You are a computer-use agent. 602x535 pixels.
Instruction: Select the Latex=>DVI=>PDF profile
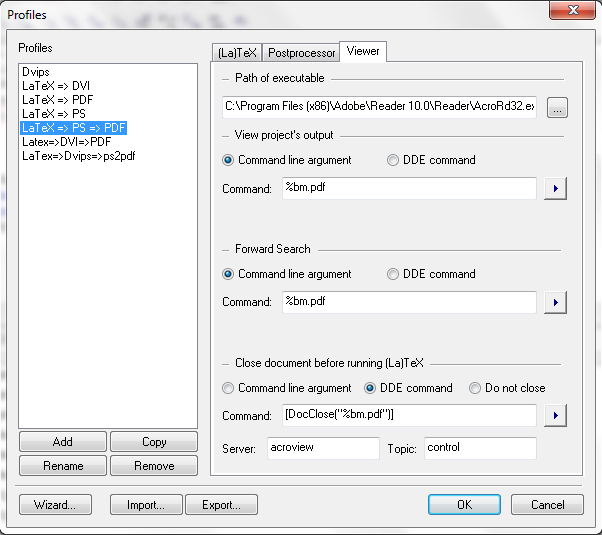pyautogui.click(x=66, y=142)
